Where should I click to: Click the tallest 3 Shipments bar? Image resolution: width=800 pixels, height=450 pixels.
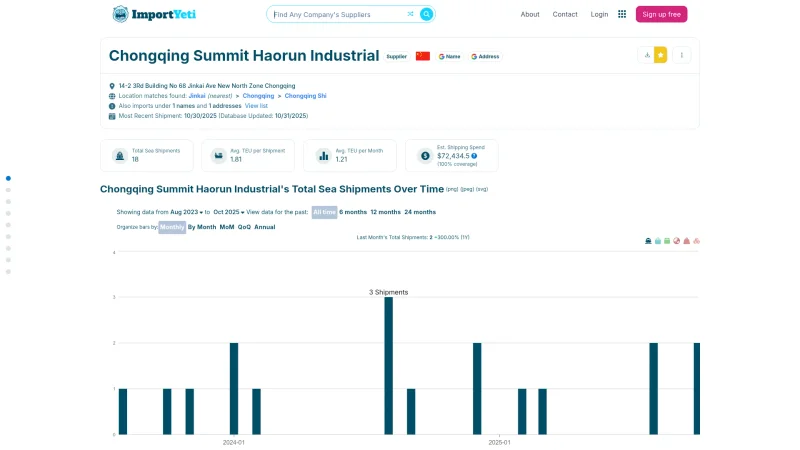[389, 365]
